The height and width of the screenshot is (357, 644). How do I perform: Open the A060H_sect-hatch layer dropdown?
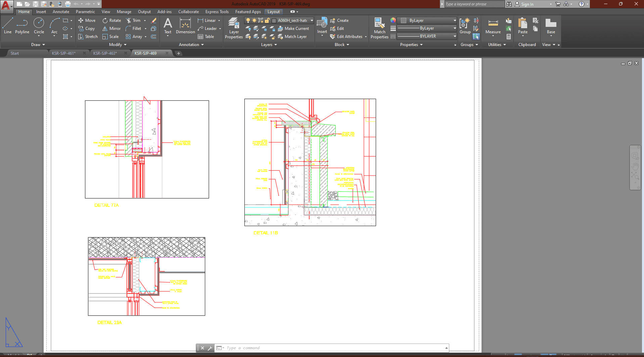tap(312, 20)
